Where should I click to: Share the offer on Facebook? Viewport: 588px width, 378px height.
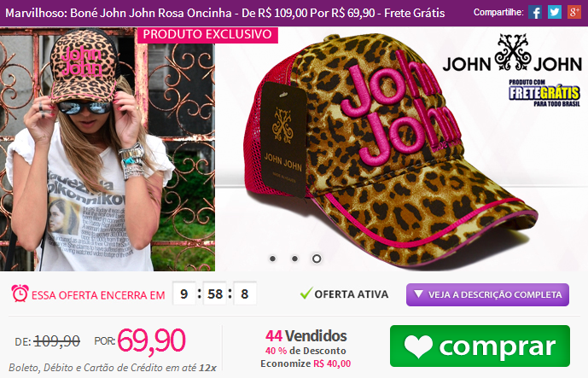pyautogui.click(x=535, y=13)
